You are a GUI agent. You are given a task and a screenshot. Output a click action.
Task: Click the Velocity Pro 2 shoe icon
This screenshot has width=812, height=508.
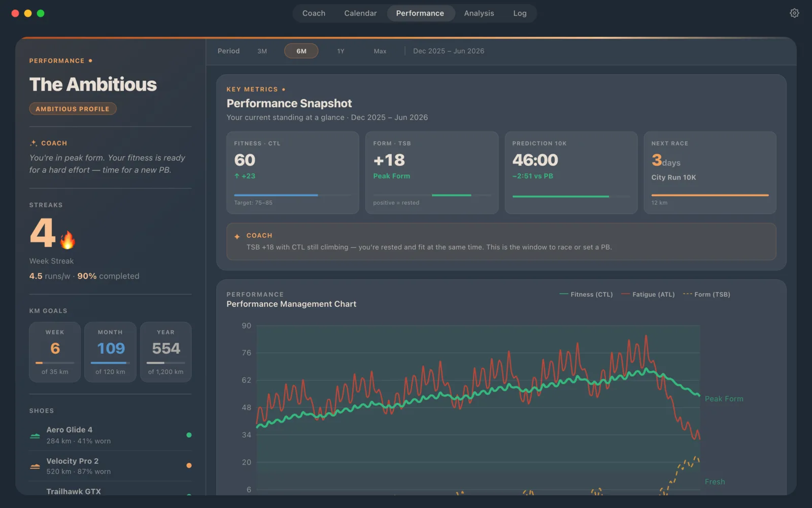[x=35, y=466]
